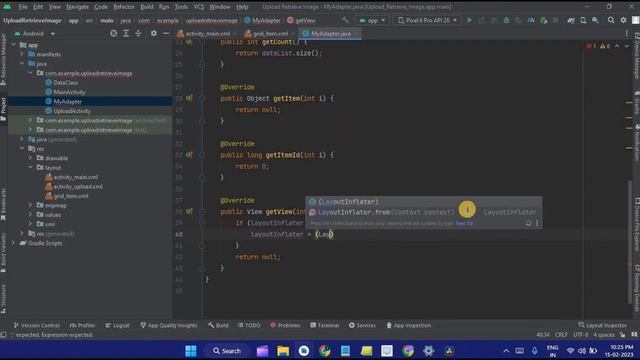Open the Device Manager side panel
The image size is (640, 360).
[636, 56]
